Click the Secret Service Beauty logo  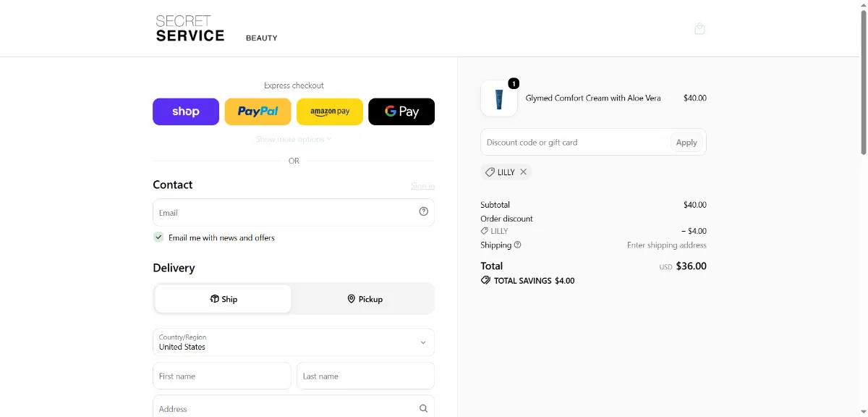click(x=216, y=29)
